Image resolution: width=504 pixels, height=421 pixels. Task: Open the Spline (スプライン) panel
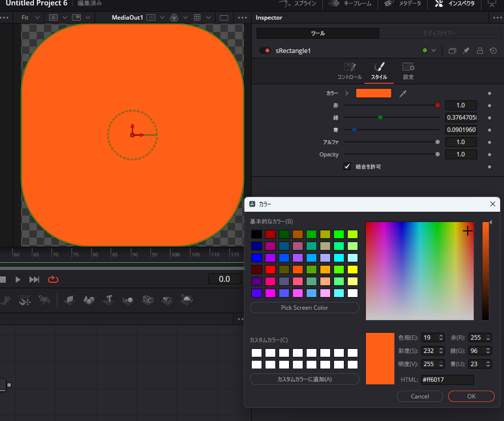(297, 3)
